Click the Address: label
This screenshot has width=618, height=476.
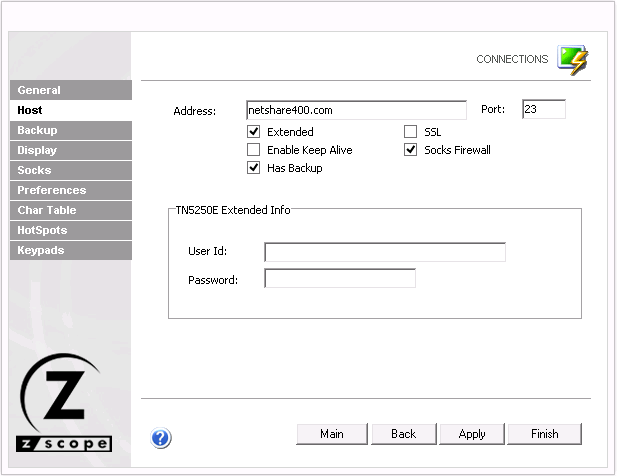[x=195, y=111]
